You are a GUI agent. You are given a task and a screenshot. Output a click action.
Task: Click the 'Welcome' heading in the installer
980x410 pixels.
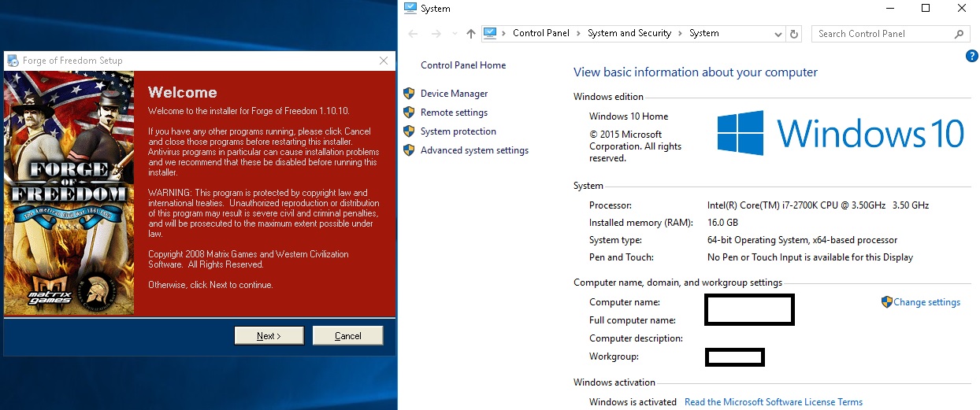[183, 93]
